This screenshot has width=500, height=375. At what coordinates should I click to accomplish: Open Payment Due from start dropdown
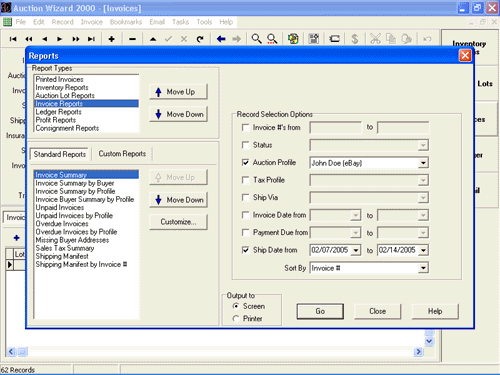point(356,233)
